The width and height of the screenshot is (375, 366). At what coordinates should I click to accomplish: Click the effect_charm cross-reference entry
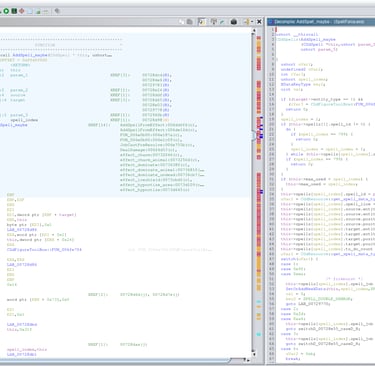[x=151, y=155]
